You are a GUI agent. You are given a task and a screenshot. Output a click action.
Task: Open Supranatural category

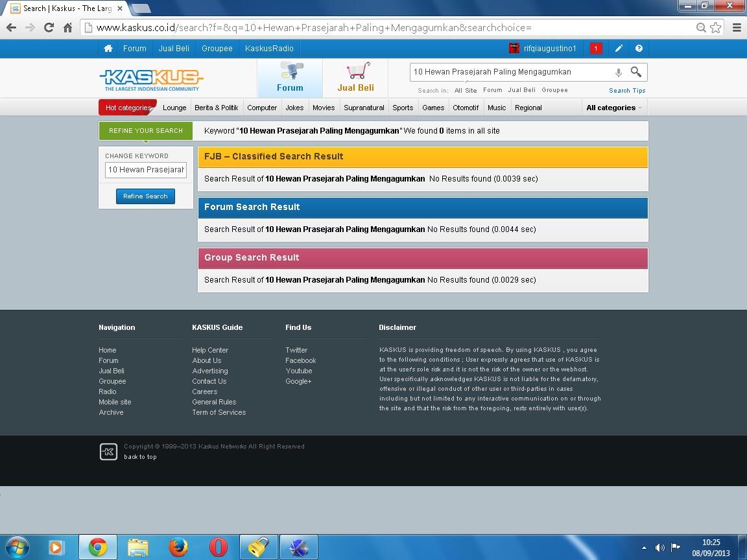pyautogui.click(x=364, y=108)
